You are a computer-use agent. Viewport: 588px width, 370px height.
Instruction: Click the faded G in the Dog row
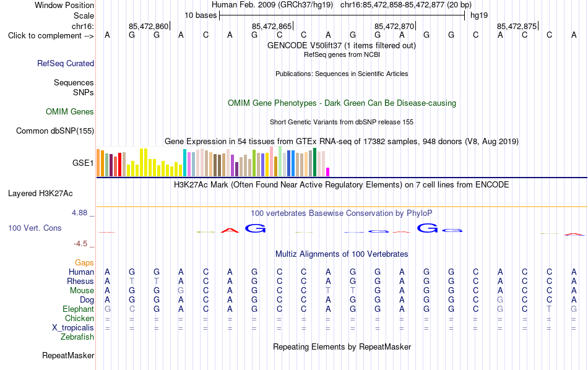500,300
